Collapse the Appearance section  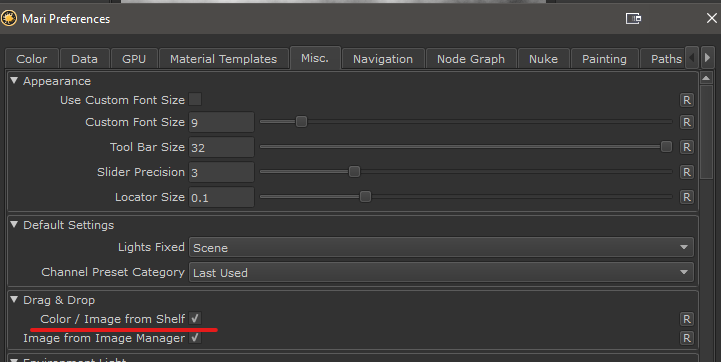pyautogui.click(x=14, y=80)
